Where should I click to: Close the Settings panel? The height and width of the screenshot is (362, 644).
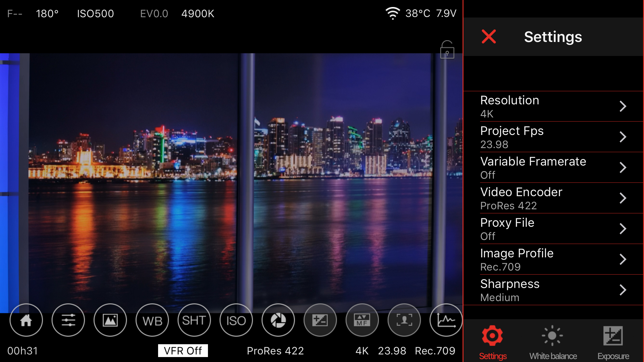point(489,37)
